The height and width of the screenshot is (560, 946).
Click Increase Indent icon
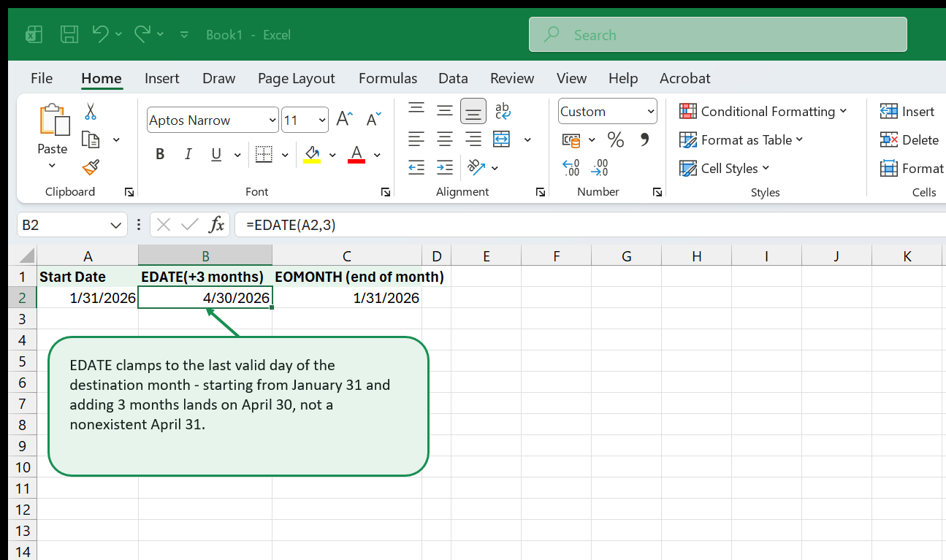[445, 167]
